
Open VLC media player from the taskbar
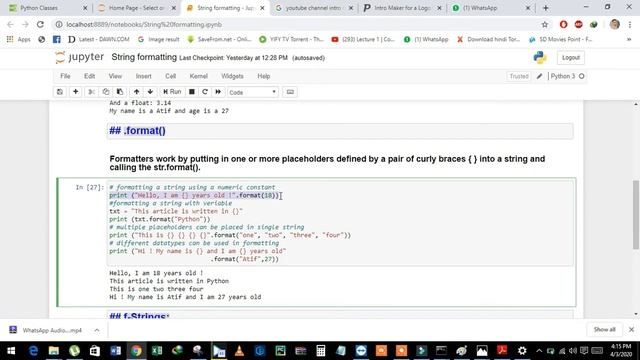click(x=239, y=351)
